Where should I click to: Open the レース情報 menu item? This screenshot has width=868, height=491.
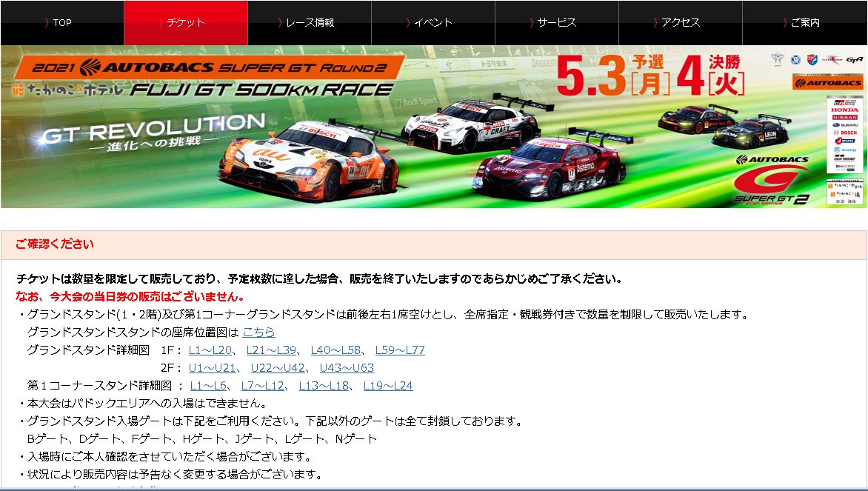click(x=310, y=23)
